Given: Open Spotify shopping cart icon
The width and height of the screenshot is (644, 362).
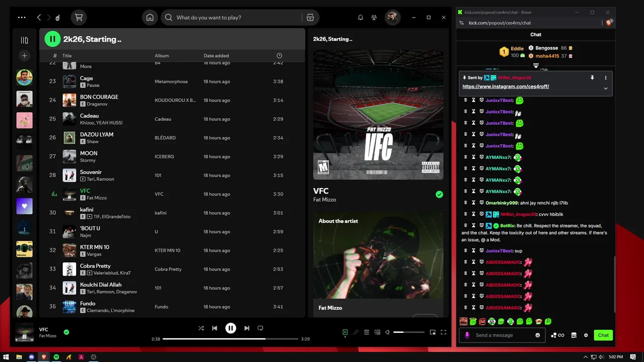Looking at the screenshot, I should 78,17.
